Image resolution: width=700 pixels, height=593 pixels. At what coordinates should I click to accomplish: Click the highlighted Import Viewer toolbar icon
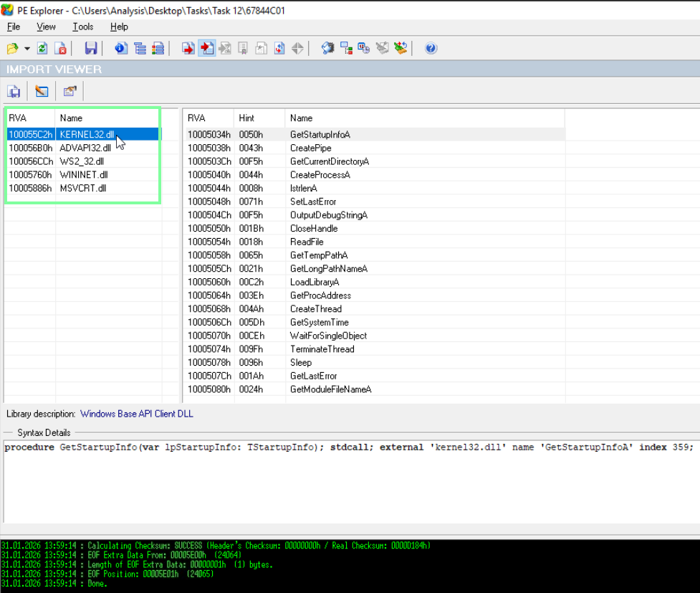click(x=206, y=48)
